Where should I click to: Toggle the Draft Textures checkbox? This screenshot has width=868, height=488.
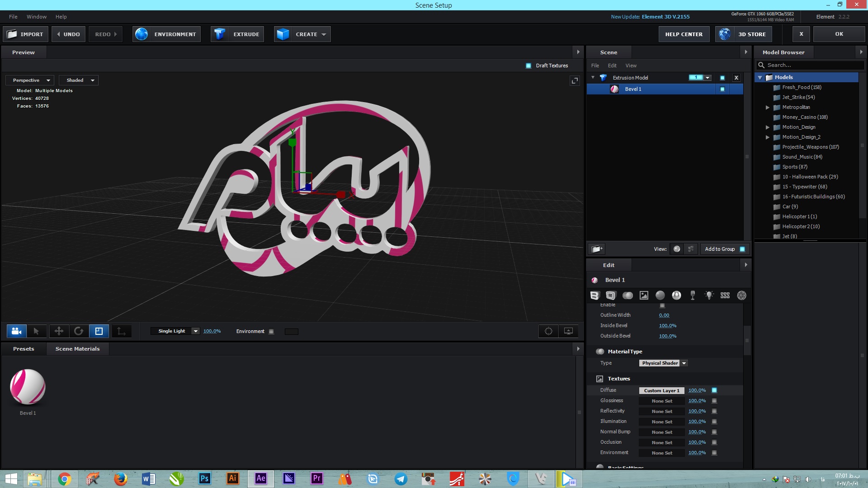click(x=528, y=66)
